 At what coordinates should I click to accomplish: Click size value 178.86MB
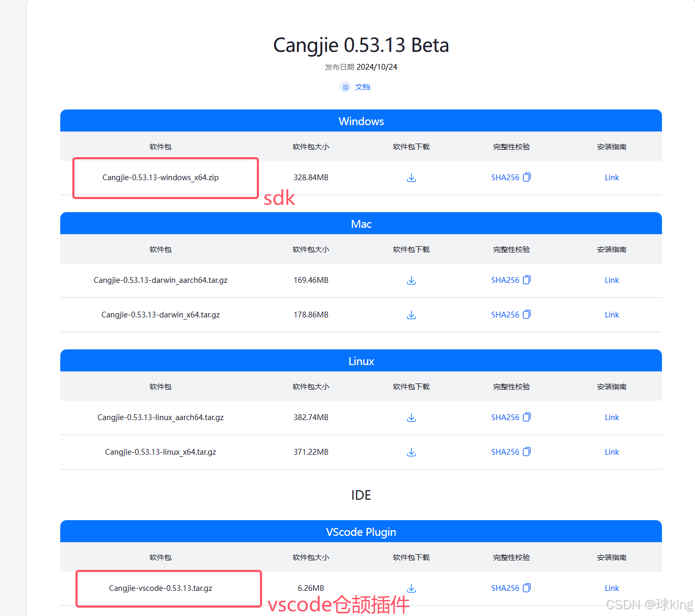tap(311, 315)
